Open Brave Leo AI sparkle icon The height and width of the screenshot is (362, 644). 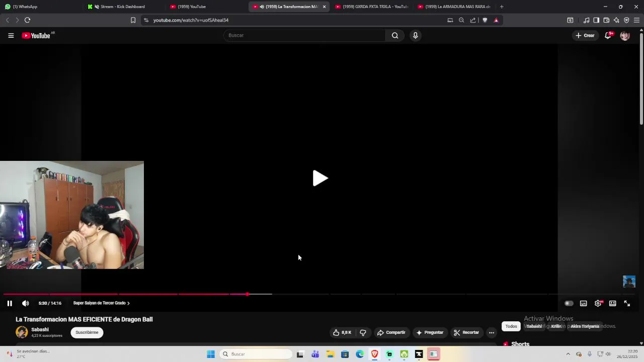click(x=616, y=20)
